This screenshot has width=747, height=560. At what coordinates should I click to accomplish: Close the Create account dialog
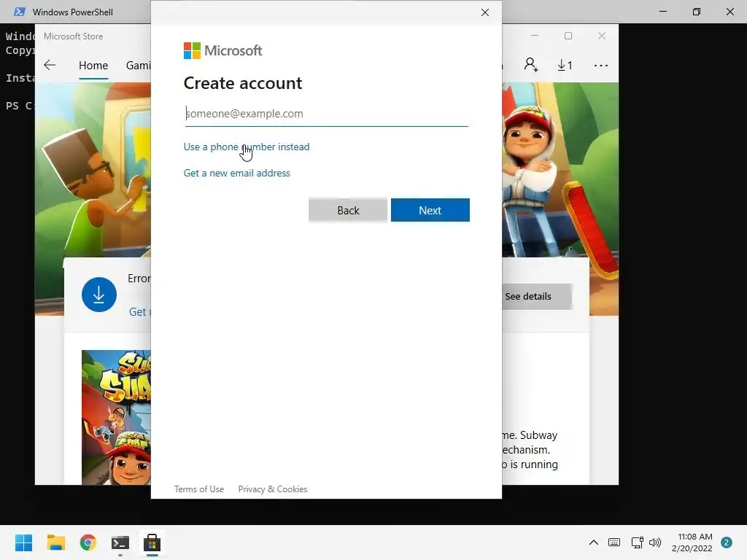485,12
